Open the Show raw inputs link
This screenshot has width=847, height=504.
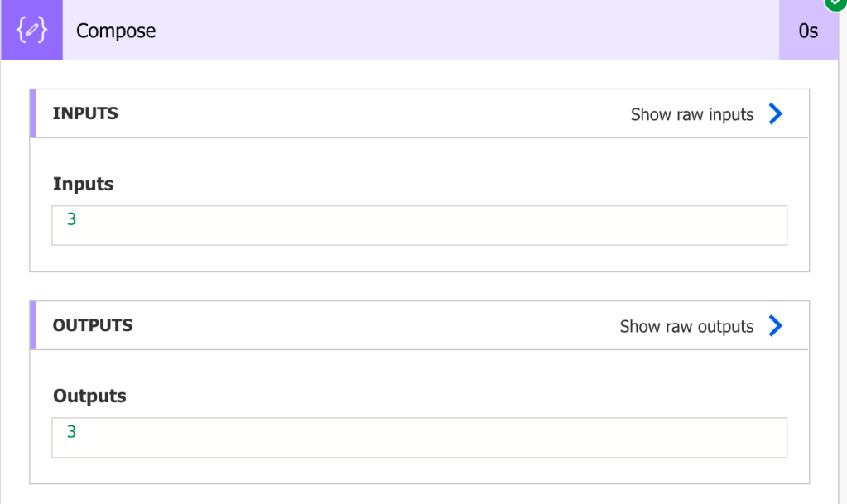click(x=691, y=114)
